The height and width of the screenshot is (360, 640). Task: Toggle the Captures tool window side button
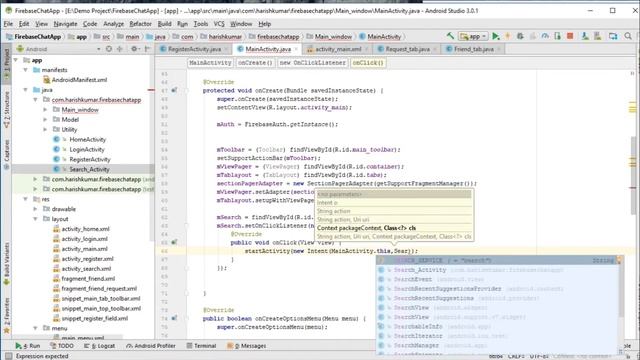pyautogui.click(x=7, y=154)
